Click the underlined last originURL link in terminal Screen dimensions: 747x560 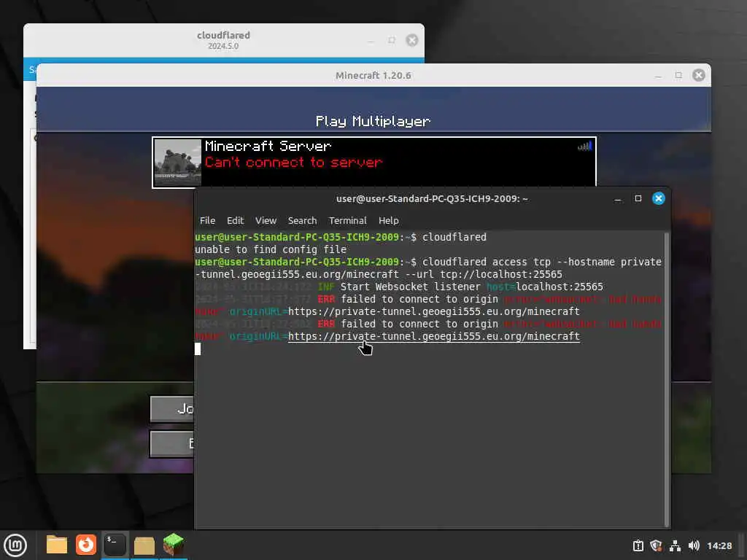pos(433,336)
